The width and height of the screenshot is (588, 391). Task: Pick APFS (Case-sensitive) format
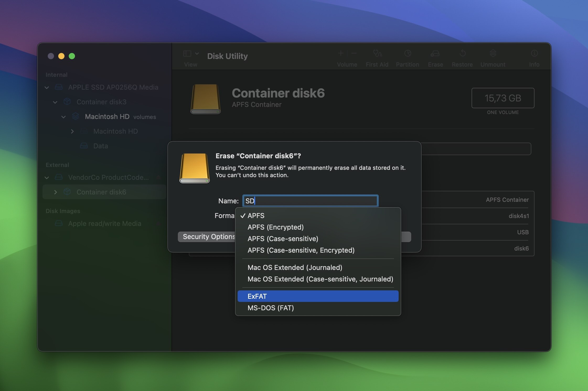[x=318, y=238]
